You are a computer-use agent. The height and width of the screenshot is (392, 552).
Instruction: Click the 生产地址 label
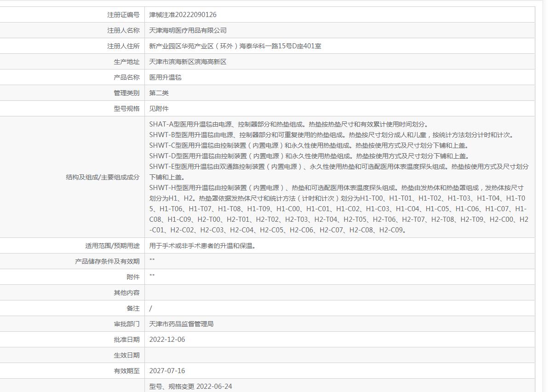click(126, 62)
